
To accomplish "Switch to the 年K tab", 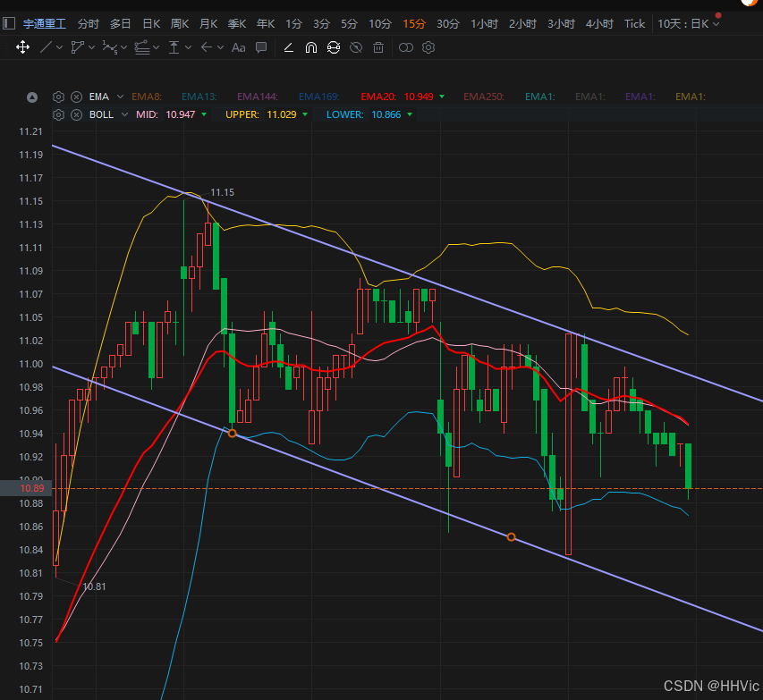I will (266, 24).
